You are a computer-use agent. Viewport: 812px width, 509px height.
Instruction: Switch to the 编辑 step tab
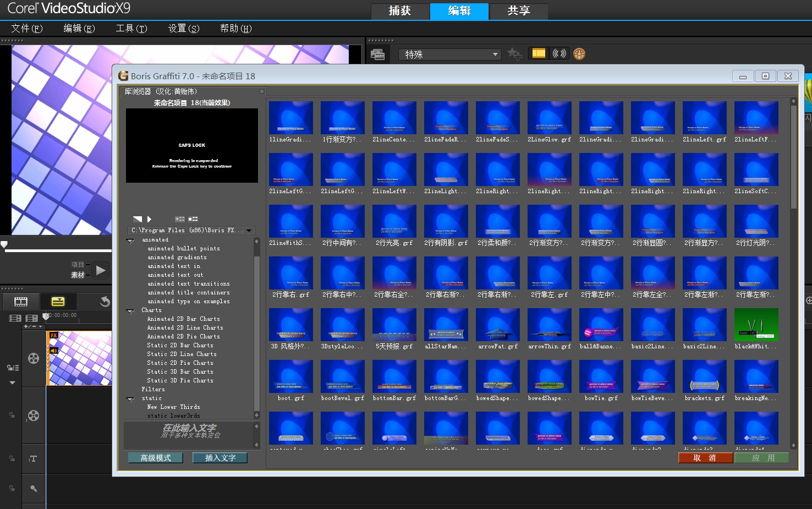(459, 11)
